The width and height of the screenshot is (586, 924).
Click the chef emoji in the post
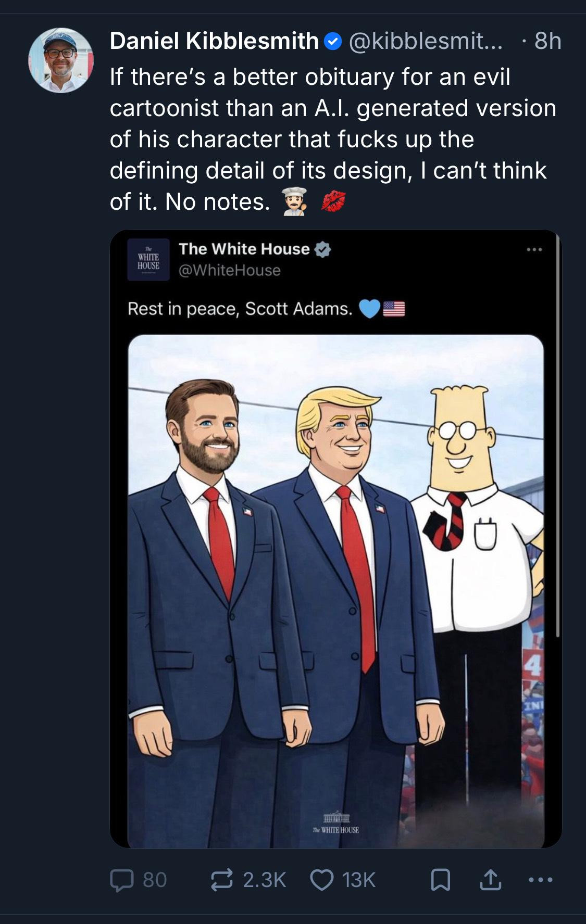coord(295,201)
